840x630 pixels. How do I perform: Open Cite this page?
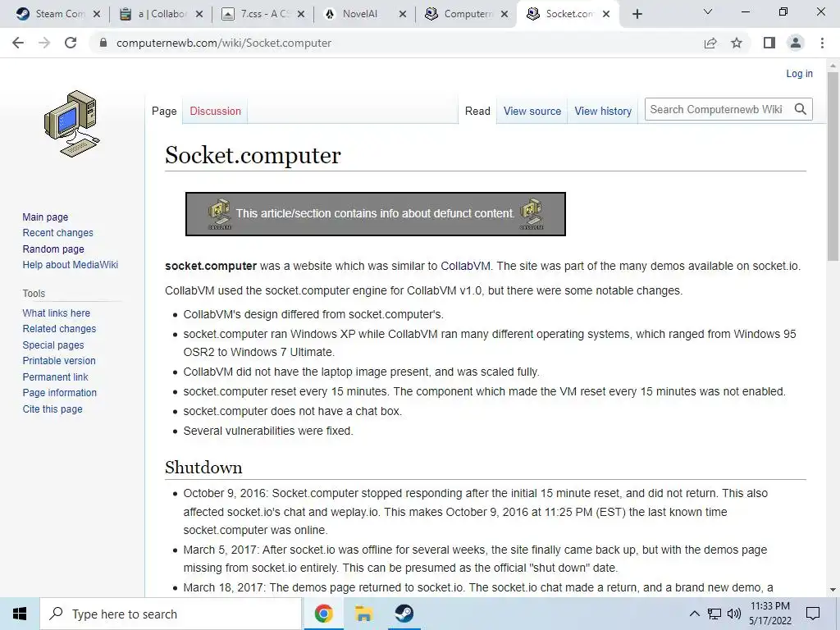(x=52, y=409)
